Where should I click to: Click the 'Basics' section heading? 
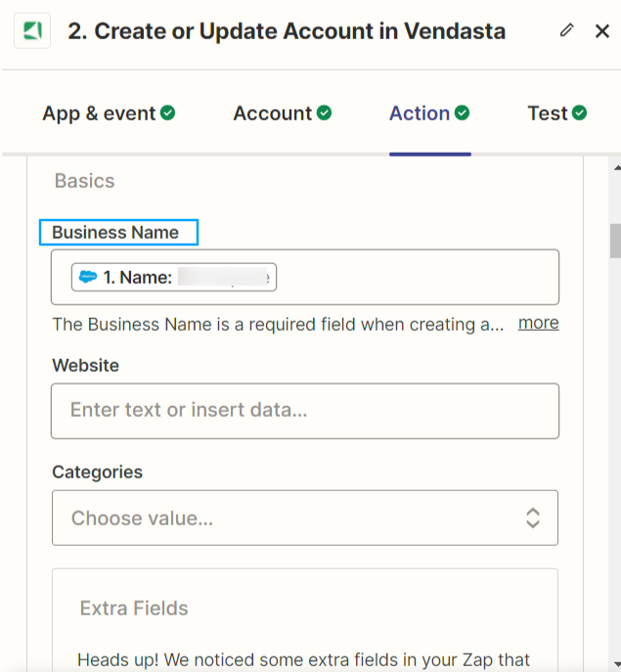pyautogui.click(x=84, y=181)
